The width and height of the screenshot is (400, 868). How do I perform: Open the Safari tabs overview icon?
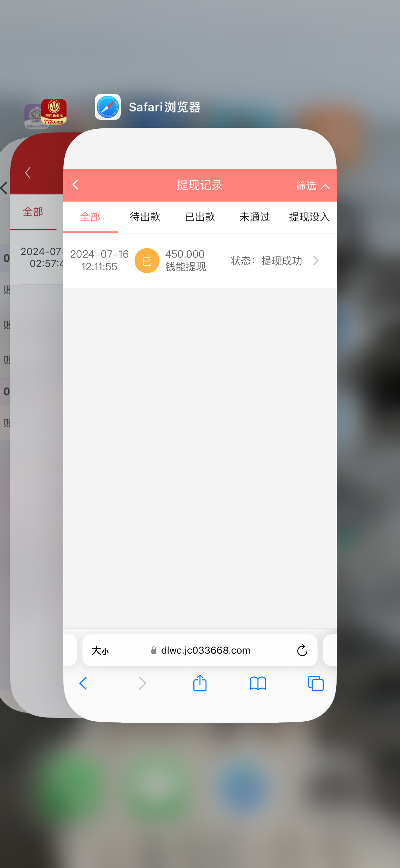point(315,683)
